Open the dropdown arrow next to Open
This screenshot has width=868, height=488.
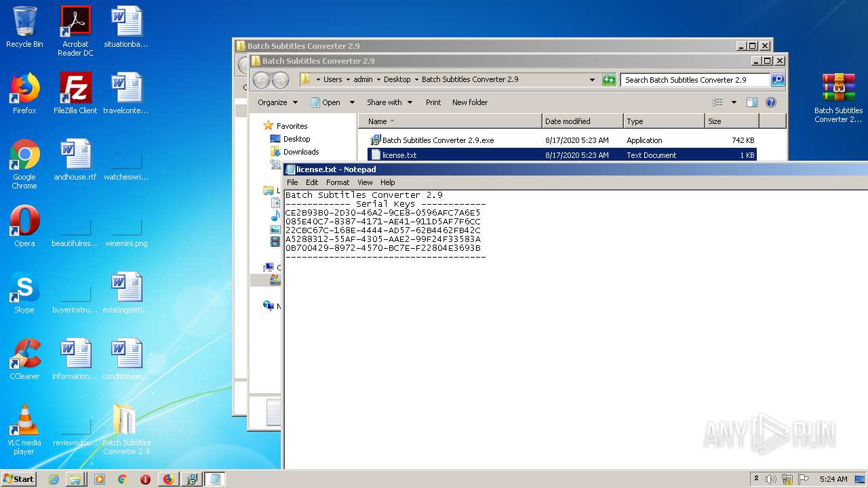[352, 102]
